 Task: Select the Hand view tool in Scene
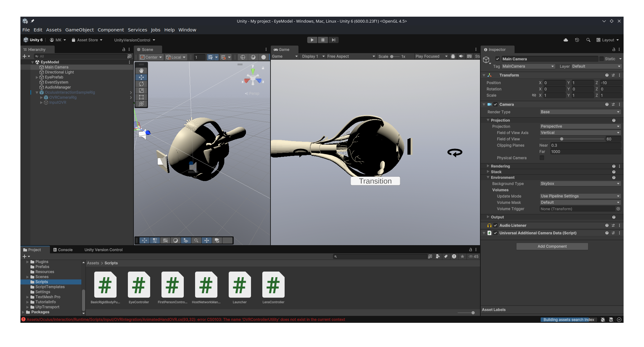coord(141,71)
